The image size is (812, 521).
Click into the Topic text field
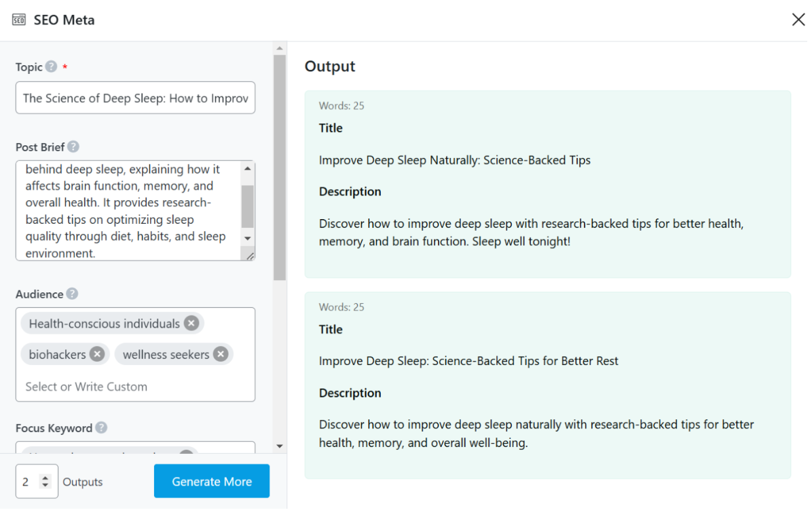pyautogui.click(x=136, y=98)
